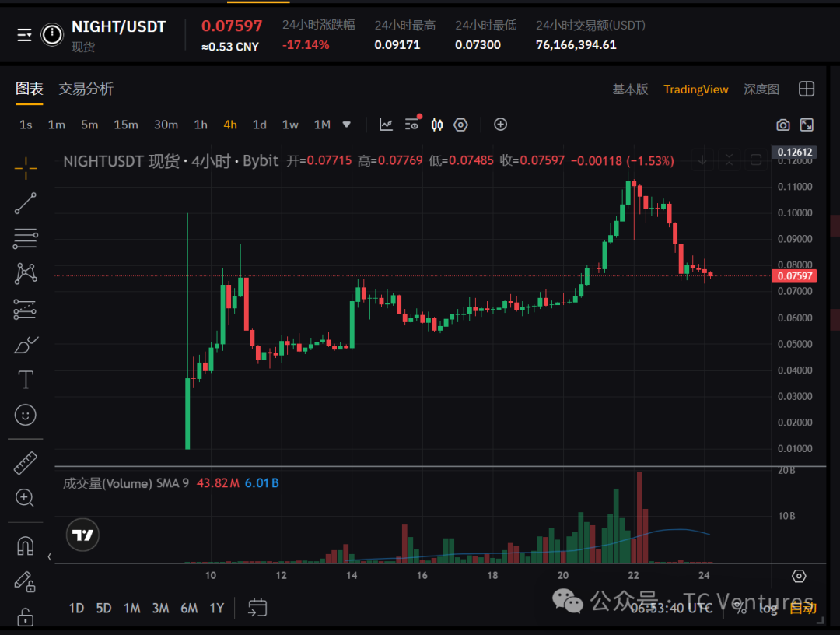The width and height of the screenshot is (840, 635).
Task: Select the 基本版 chart view
Action: (x=630, y=89)
